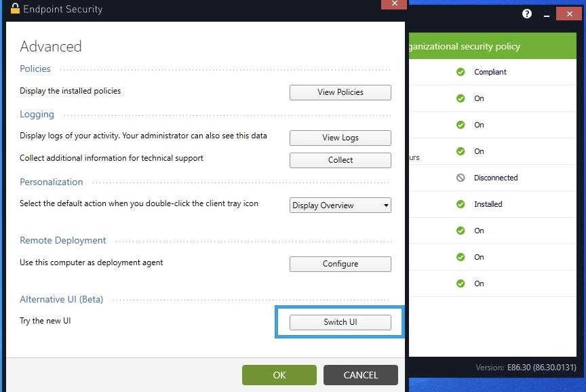The image size is (586, 392).
Task: Click the Logging section heading
Action: tap(37, 115)
